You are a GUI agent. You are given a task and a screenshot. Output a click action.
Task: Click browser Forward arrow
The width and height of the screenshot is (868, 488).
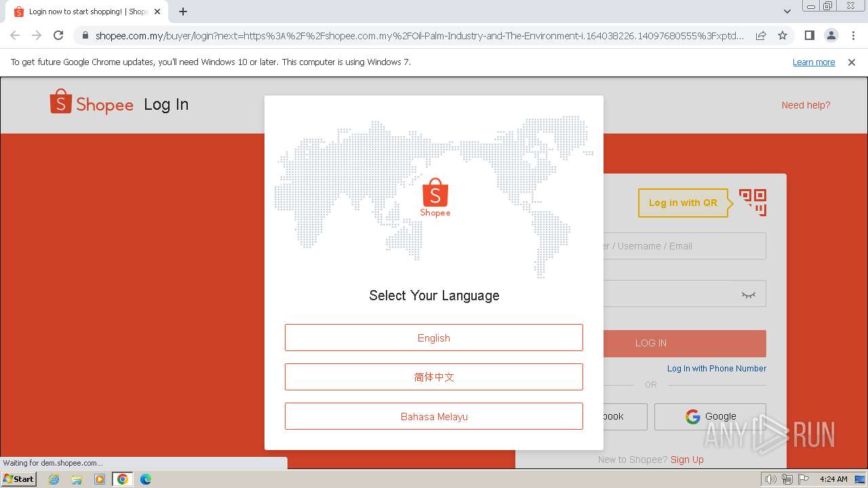(37, 35)
